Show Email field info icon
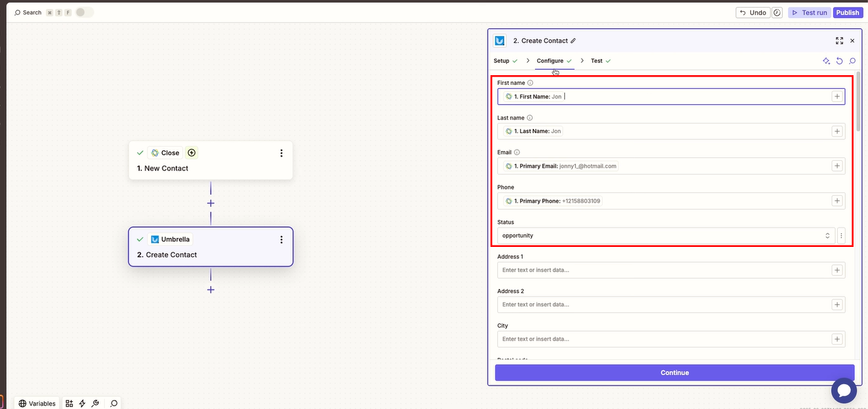This screenshot has width=868, height=409. (x=517, y=152)
